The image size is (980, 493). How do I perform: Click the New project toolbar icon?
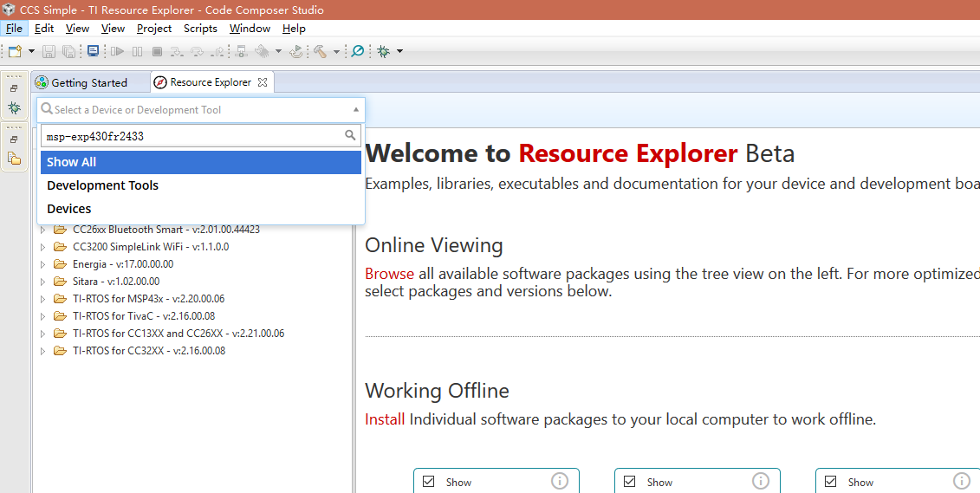tap(15, 51)
